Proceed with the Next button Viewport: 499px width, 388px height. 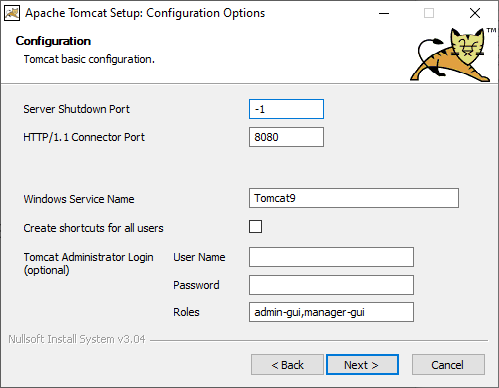[362, 365]
